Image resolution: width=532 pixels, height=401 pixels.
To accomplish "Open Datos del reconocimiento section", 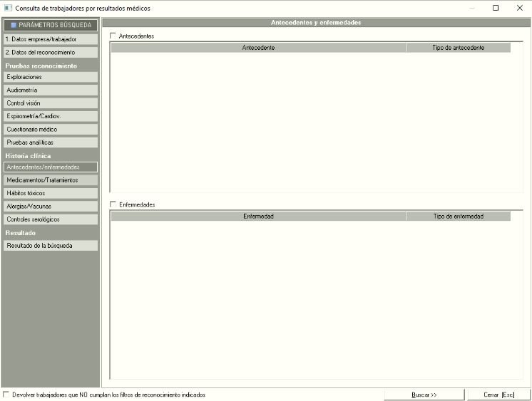I will (x=50, y=52).
